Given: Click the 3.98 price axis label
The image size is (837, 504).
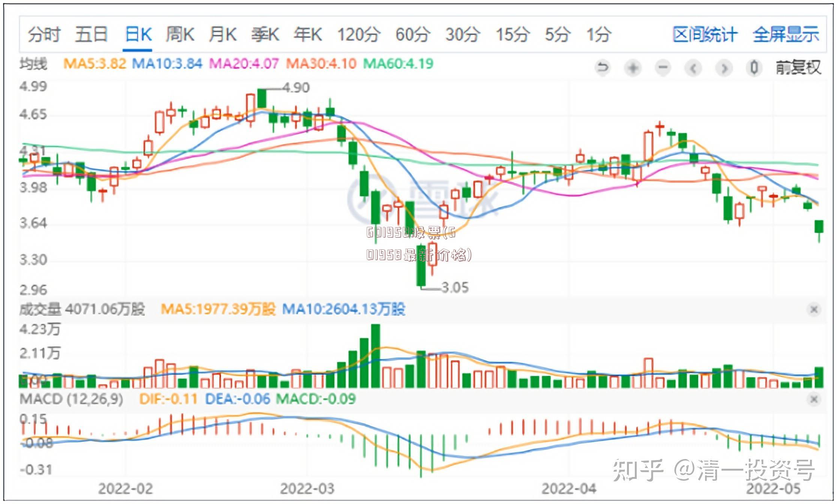Looking at the screenshot, I should coord(33,187).
